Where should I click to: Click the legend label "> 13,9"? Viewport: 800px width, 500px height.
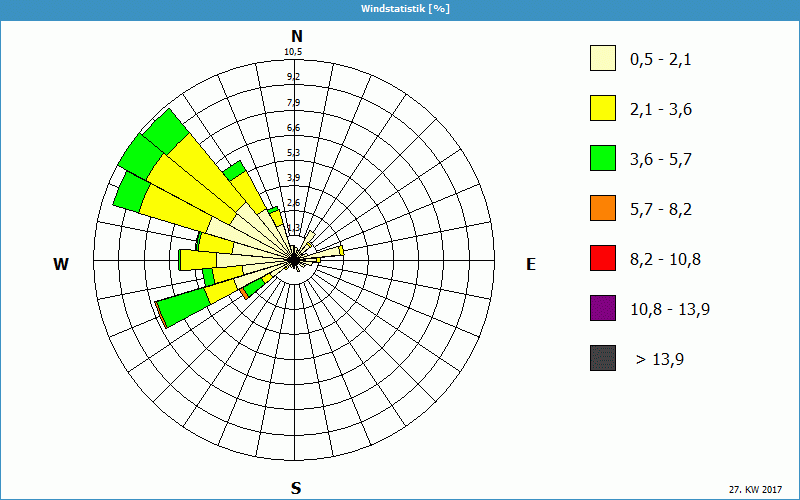[x=660, y=360]
